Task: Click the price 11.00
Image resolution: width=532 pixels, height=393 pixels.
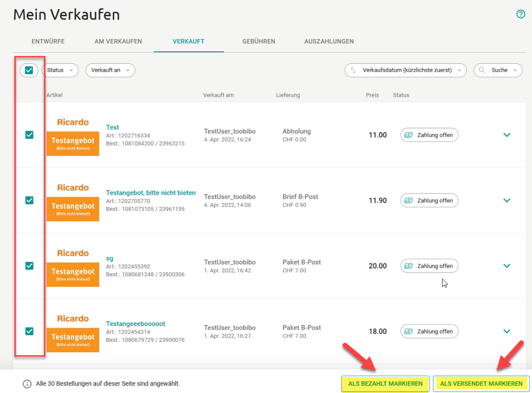Action: click(x=377, y=135)
